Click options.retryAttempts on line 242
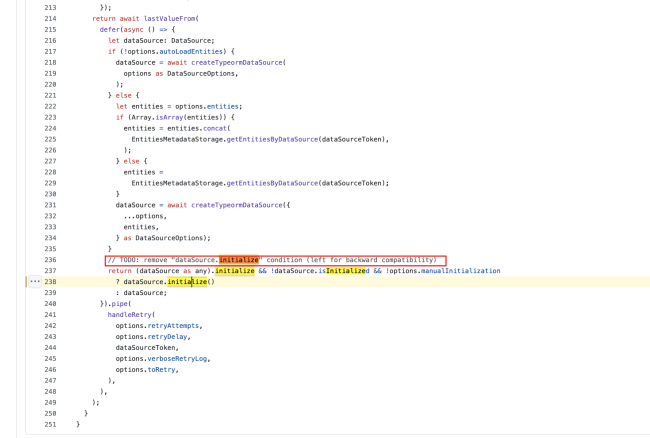Screen dimensions: 650x438 click(x=157, y=326)
